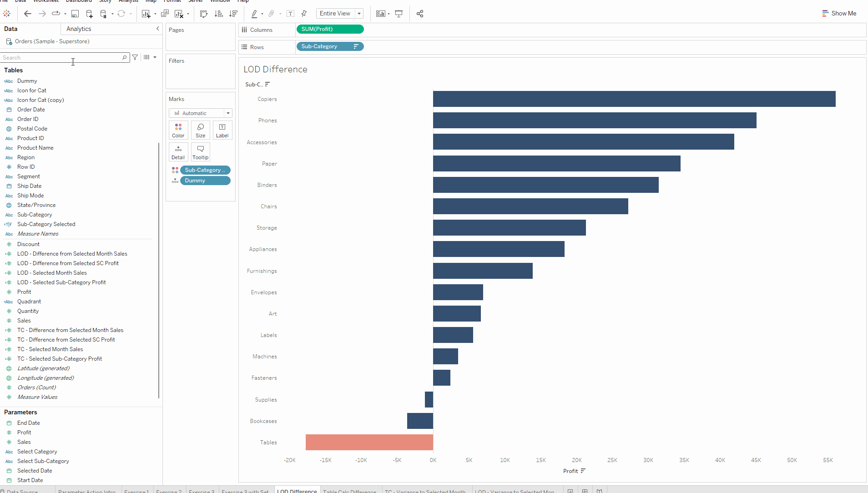This screenshot has width=868, height=493.
Task: Collapse the Data pane with the chevron
Action: click(x=158, y=29)
